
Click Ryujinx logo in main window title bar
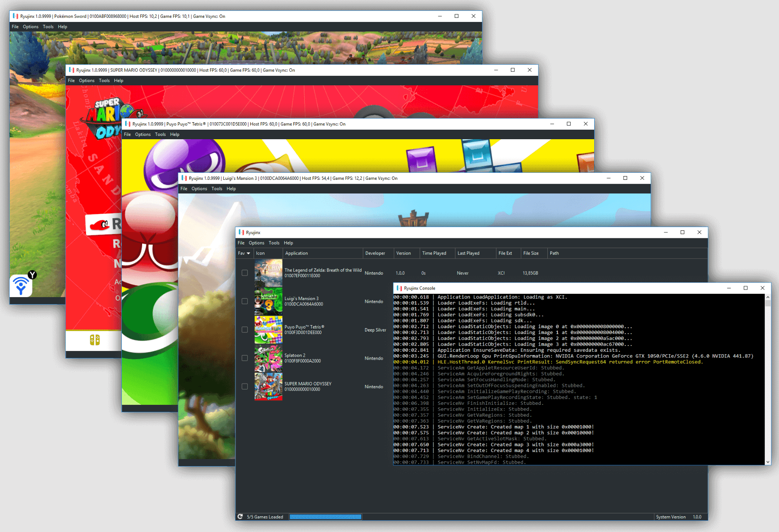241,232
